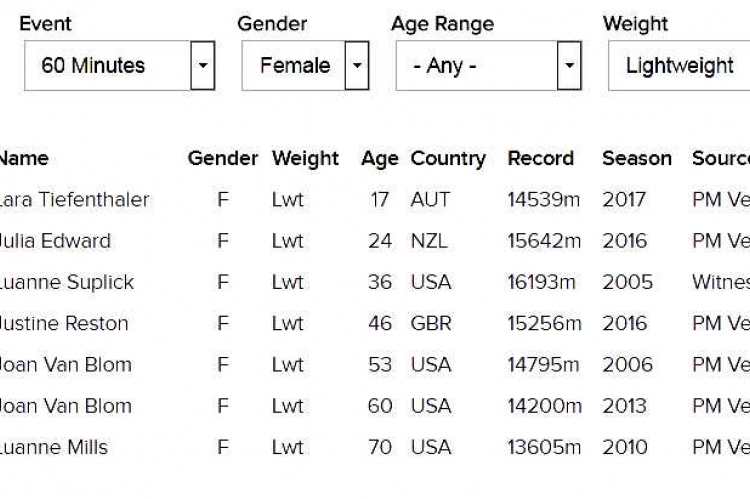Image resolution: width=750 pixels, height=499 pixels.
Task: Open the Age Range dropdown
Action: click(475, 66)
